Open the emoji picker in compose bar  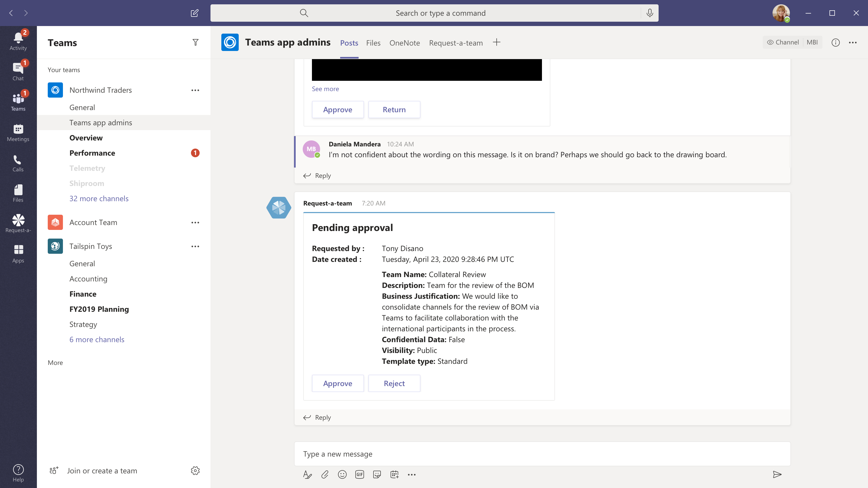click(342, 474)
